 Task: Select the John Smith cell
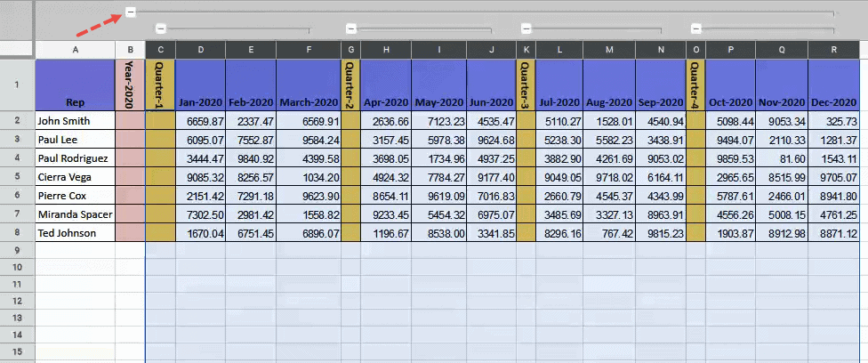[x=75, y=121]
